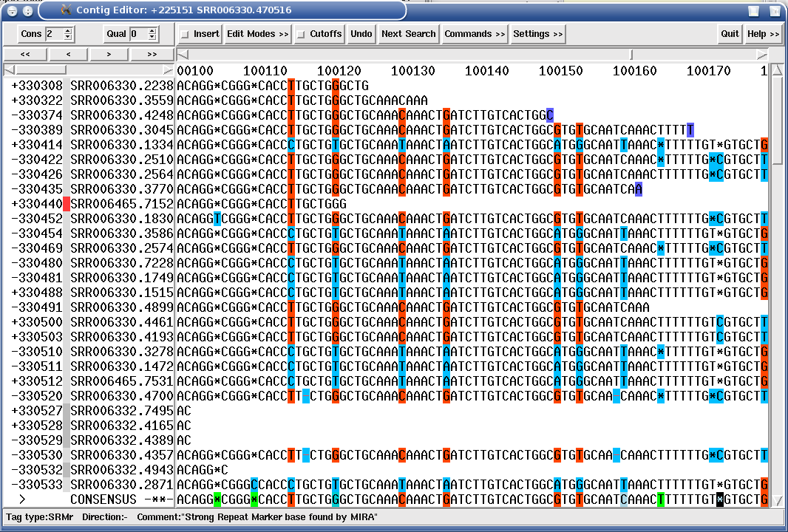This screenshot has width=788, height=532.
Task: Click the green-highlighted T in the consensus
Action: tap(660, 499)
